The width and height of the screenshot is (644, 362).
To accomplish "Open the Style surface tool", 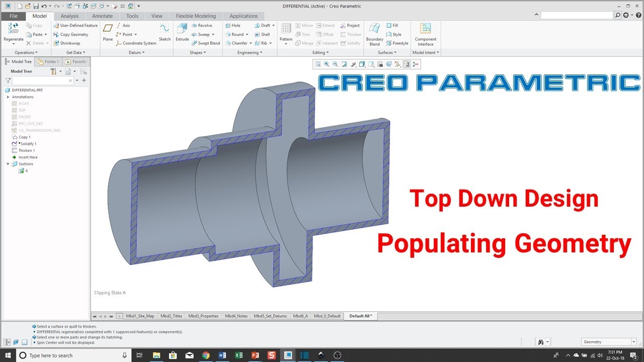I will click(x=394, y=35).
